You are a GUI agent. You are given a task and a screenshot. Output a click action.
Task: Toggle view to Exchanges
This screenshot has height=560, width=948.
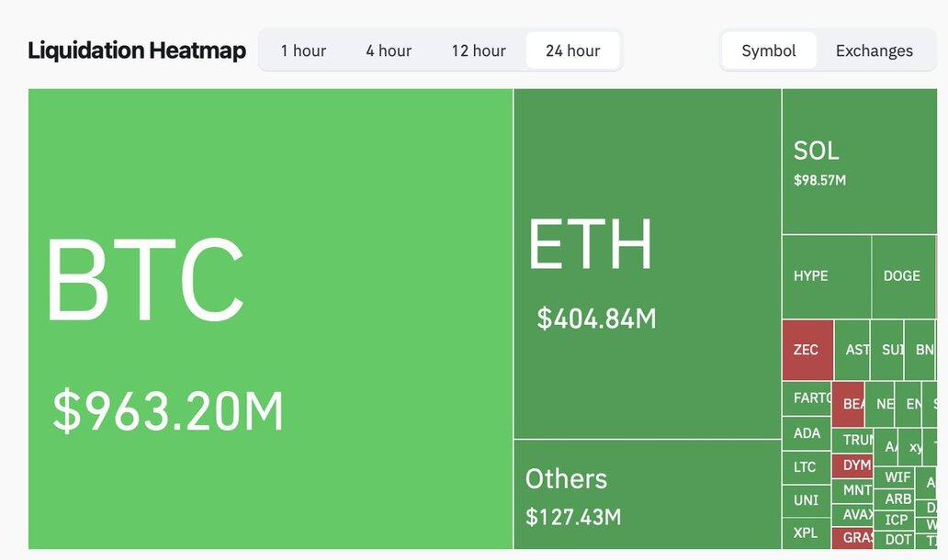click(875, 50)
